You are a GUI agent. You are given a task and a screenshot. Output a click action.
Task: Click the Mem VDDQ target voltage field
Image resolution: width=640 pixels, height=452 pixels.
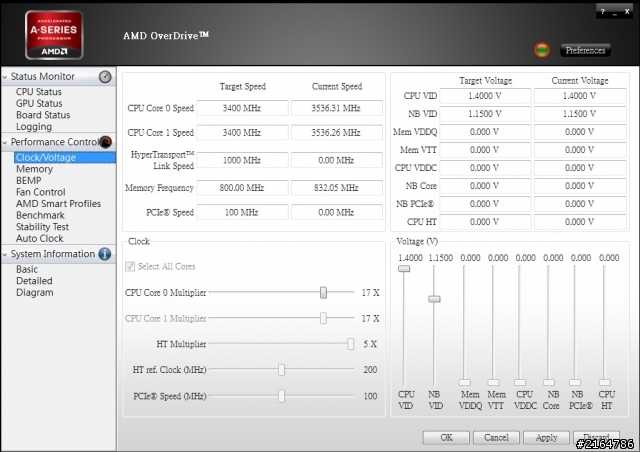tap(485, 132)
